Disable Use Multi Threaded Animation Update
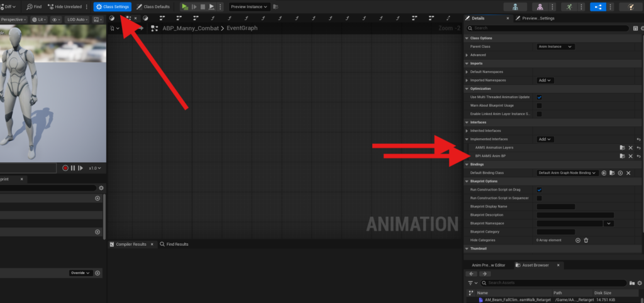Screen dimensions: 644x303 [x=540, y=97]
